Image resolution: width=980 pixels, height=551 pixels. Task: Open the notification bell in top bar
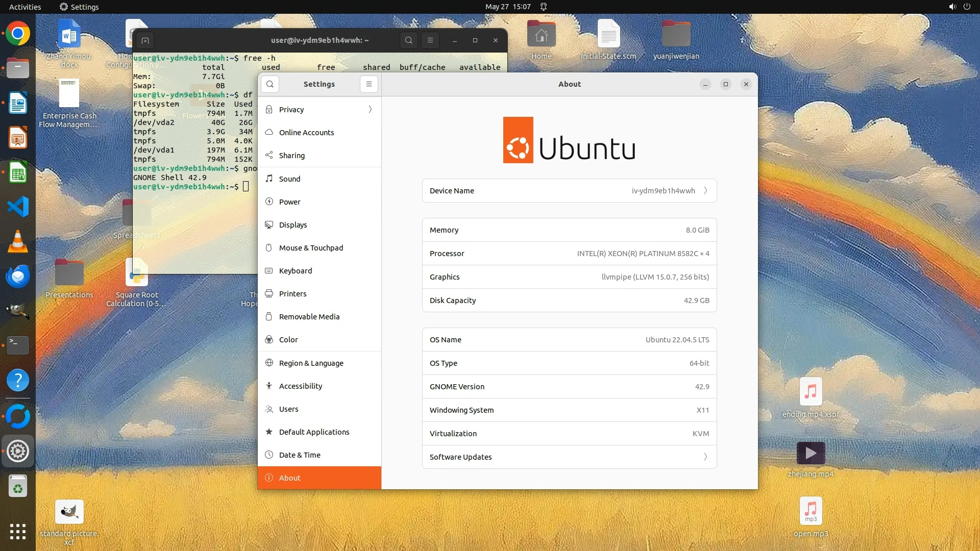544,7
